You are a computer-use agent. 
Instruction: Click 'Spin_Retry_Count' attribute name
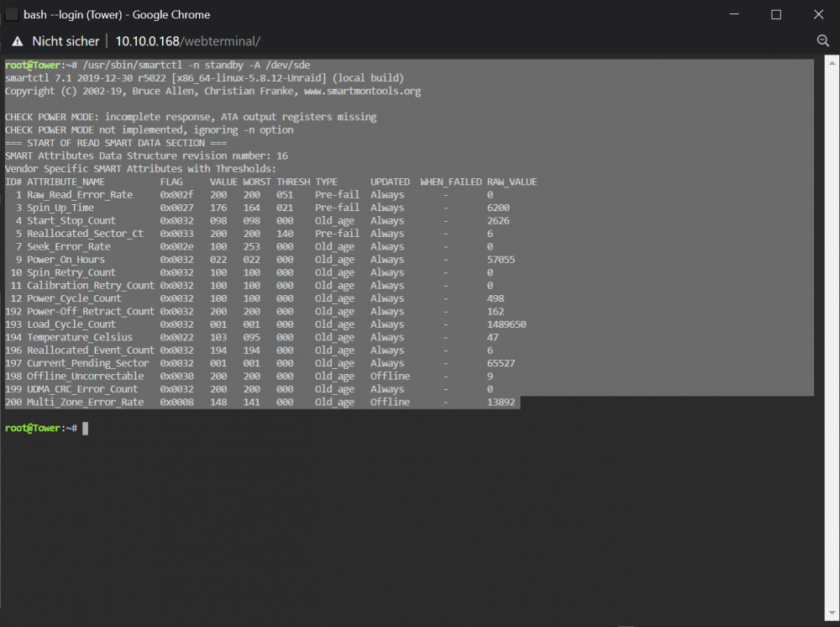[71, 272]
